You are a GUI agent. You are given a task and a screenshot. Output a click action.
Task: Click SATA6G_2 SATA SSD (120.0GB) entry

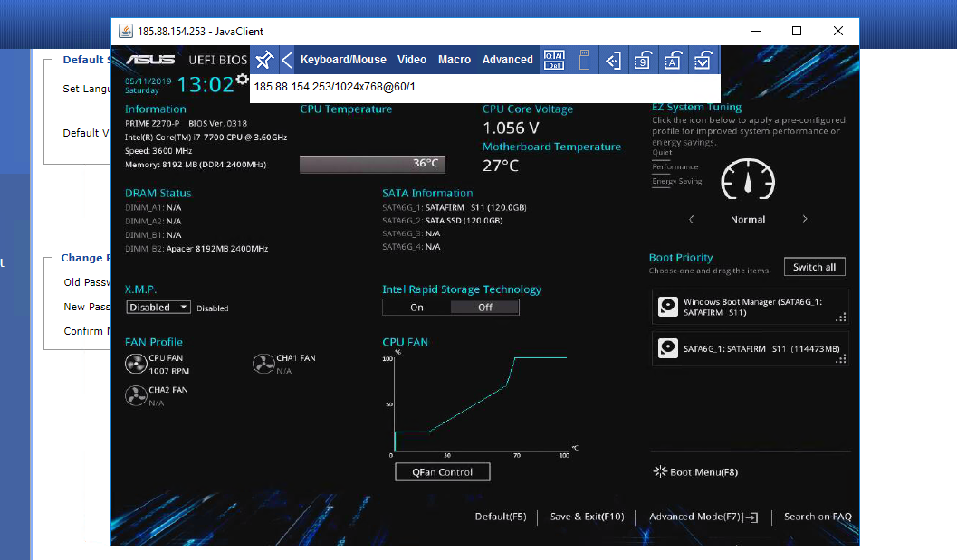pos(443,221)
